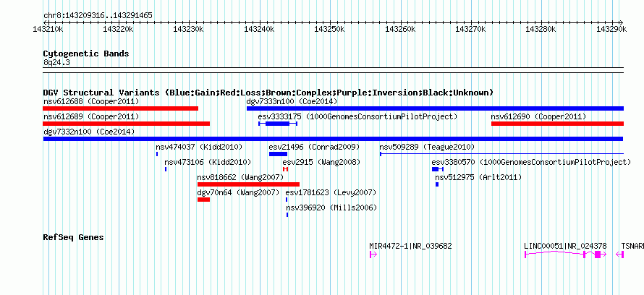
Task: Click the 143240k ruler tick label
Action: [x=259, y=29]
